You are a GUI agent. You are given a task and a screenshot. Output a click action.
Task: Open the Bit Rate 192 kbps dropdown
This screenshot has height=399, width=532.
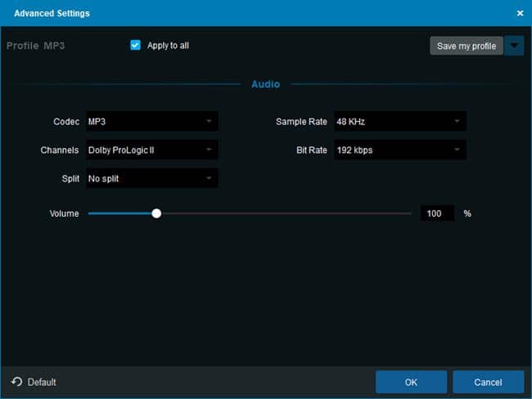tap(400, 150)
